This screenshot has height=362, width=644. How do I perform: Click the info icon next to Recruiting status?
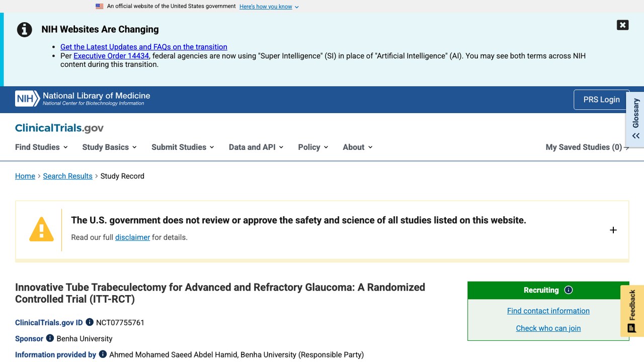point(569,290)
